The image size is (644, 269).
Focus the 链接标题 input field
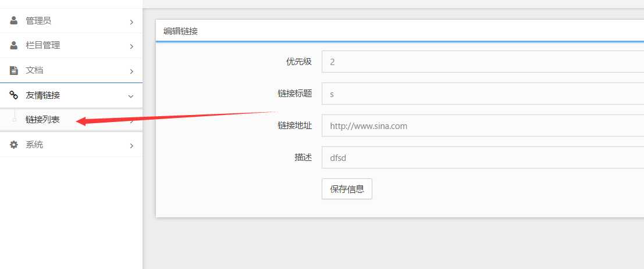pyautogui.click(x=483, y=94)
